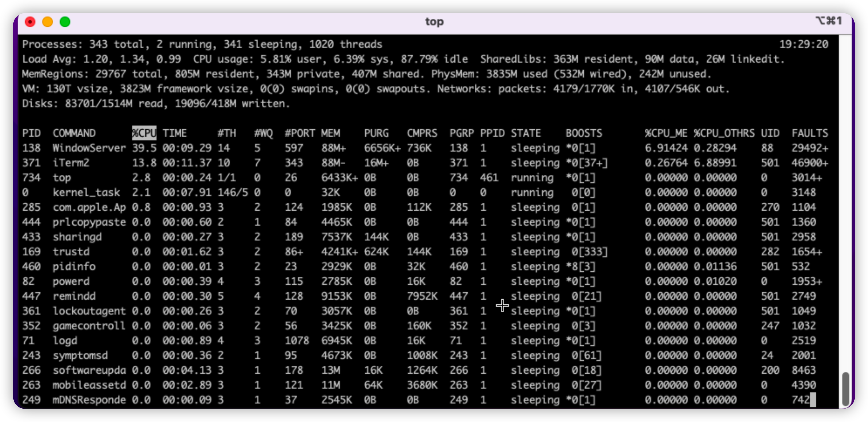Click the window title text 'top'
The width and height of the screenshot is (868, 422).
point(434,22)
